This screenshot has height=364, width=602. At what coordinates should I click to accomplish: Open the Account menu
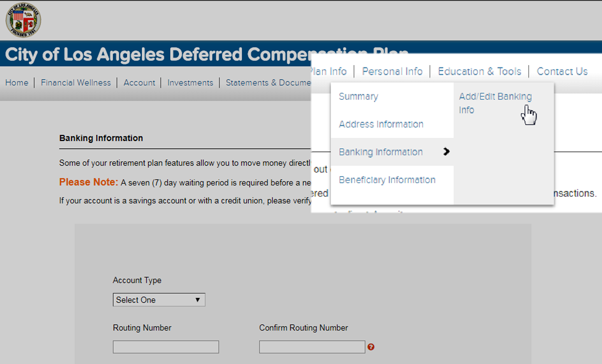point(140,83)
